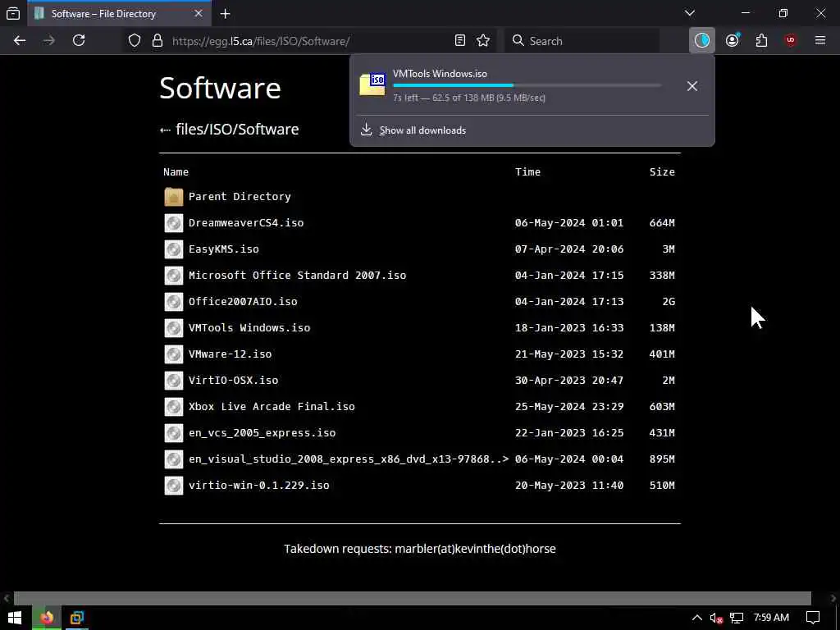Show hidden system tray icons
This screenshot has width=840, height=630.
tap(697, 618)
